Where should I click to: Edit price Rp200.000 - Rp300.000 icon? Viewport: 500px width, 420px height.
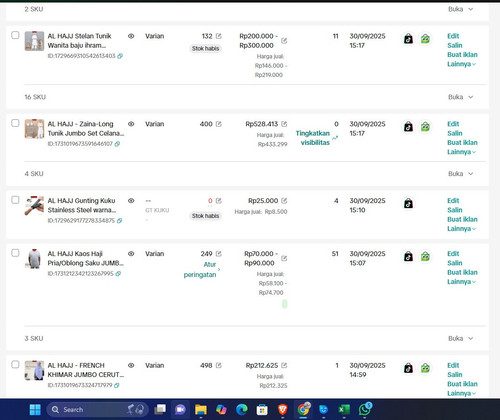pos(284,41)
